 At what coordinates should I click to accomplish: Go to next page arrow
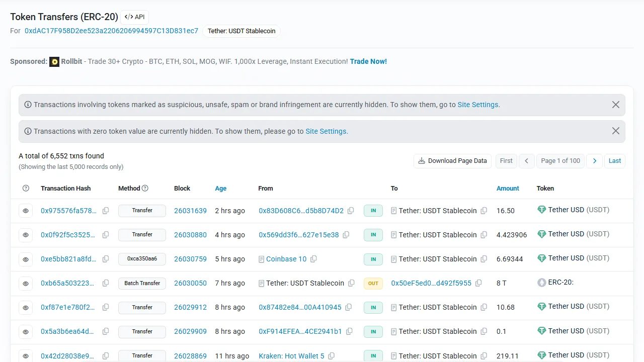coord(595,161)
